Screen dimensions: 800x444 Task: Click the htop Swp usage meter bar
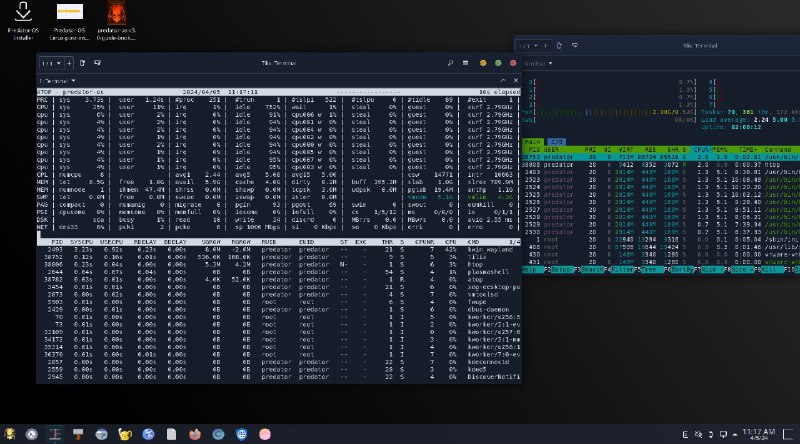click(x=609, y=119)
